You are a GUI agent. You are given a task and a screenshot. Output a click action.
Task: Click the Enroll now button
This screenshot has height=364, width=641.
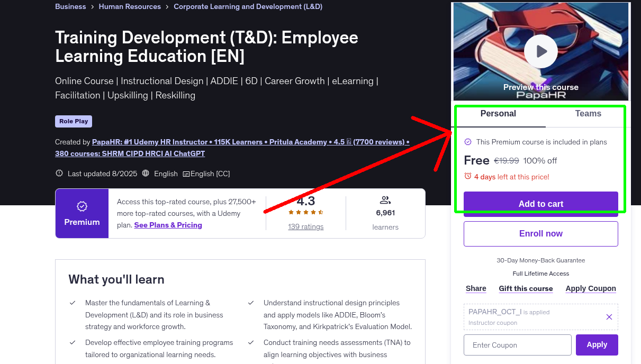[x=540, y=234]
